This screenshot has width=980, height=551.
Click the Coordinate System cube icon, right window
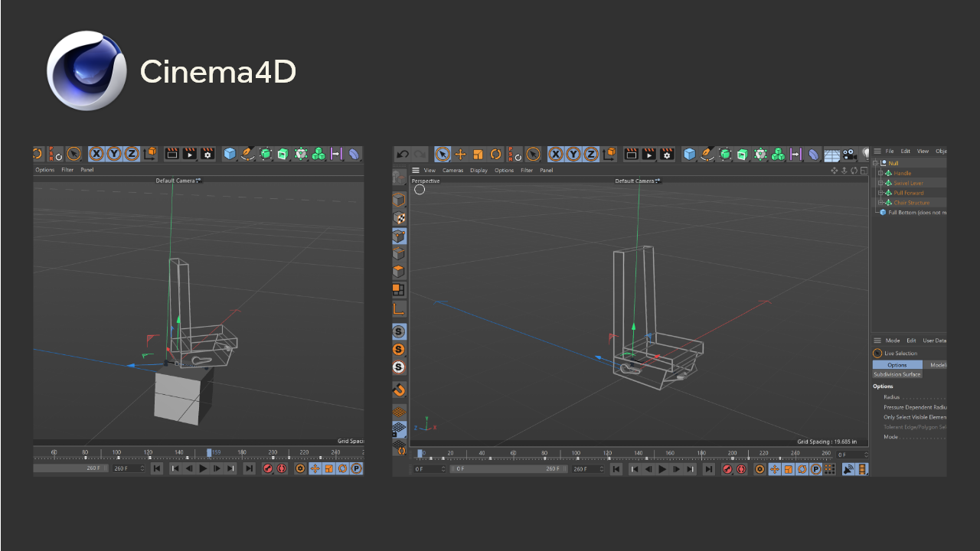609,155
